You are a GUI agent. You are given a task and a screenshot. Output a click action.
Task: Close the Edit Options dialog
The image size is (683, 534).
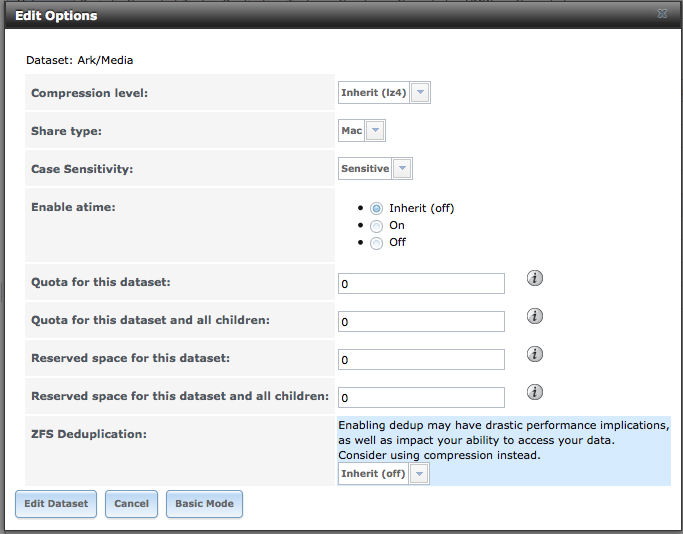662,15
